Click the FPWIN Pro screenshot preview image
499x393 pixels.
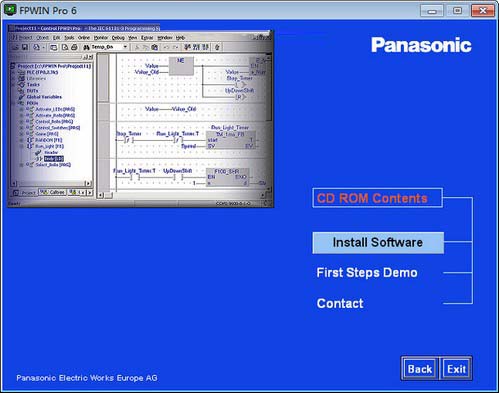pos(140,115)
